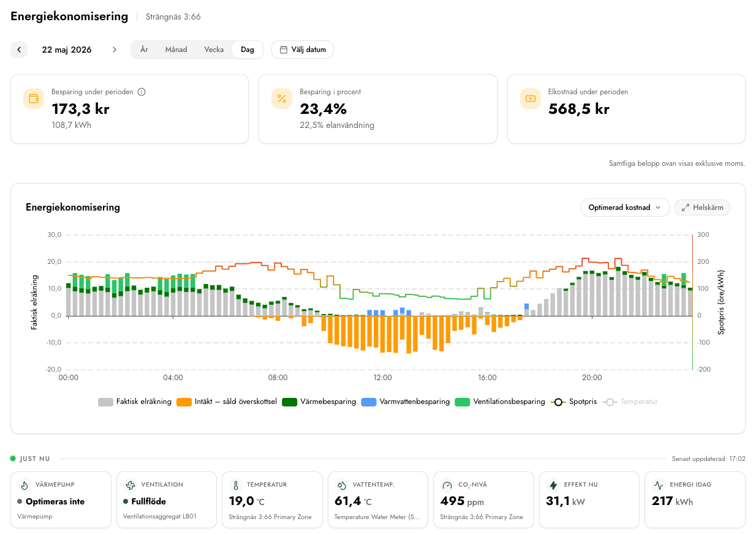Open the Optimerad kostnad dropdown

624,208
